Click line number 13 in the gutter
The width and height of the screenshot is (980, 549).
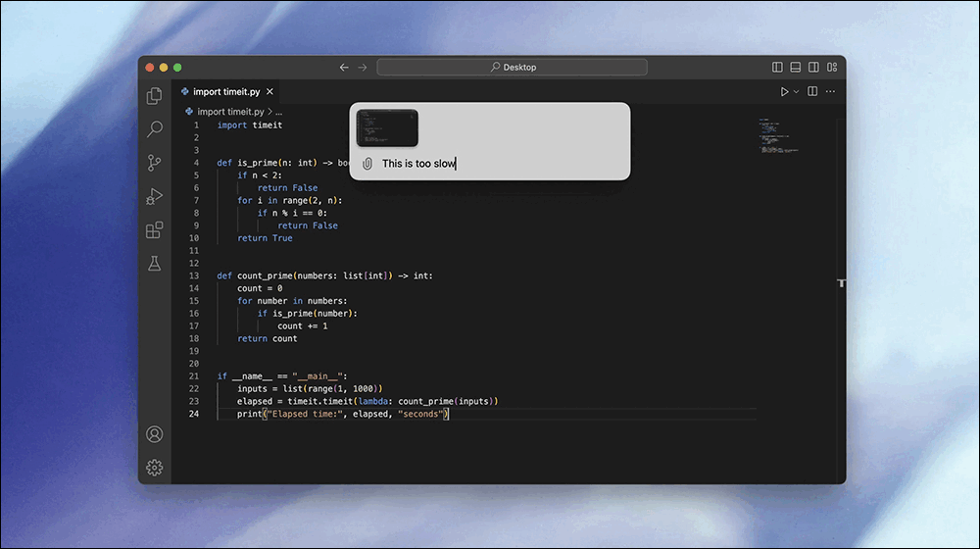pyautogui.click(x=194, y=275)
